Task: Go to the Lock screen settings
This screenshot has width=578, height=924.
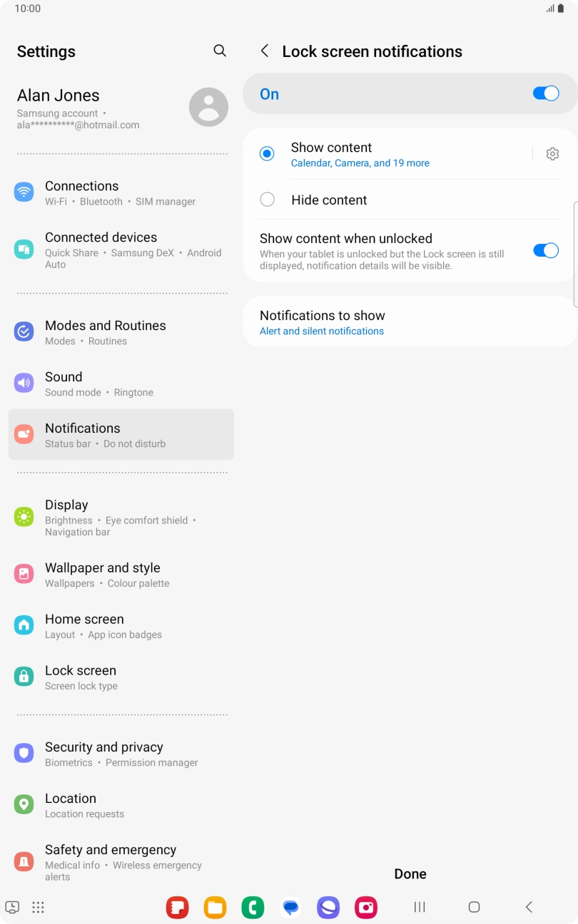Action: tap(121, 677)
